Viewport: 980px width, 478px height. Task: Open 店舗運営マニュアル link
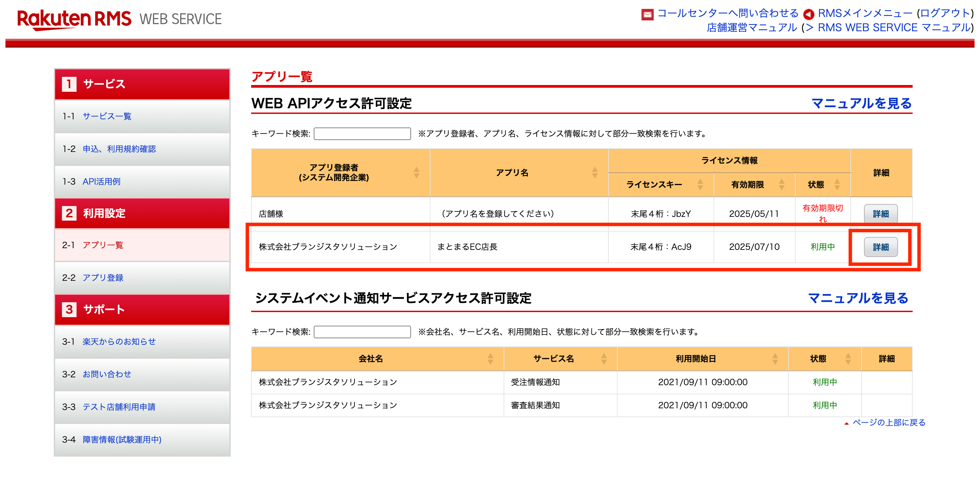752,28
